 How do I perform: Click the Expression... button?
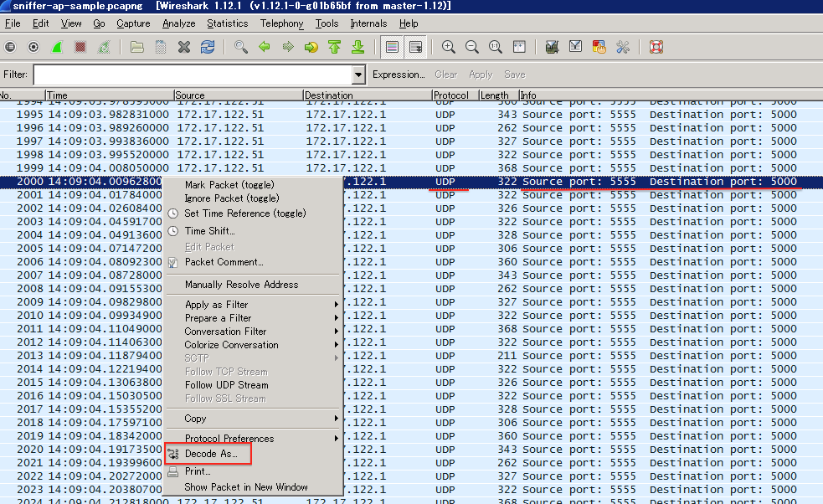coord(399,75)
